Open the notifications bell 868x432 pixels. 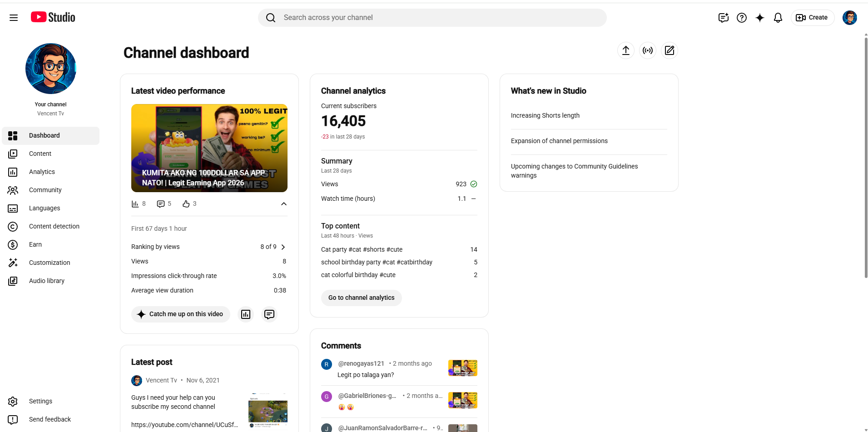click(x=778, y=18)
